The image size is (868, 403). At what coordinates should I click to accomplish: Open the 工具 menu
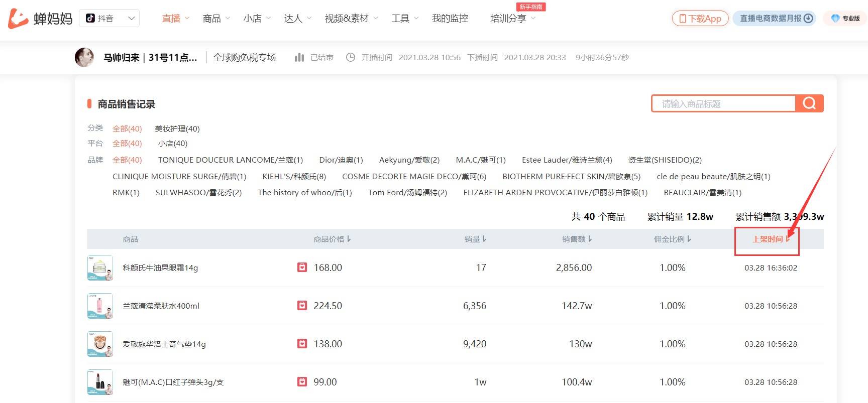click(405, 19)
